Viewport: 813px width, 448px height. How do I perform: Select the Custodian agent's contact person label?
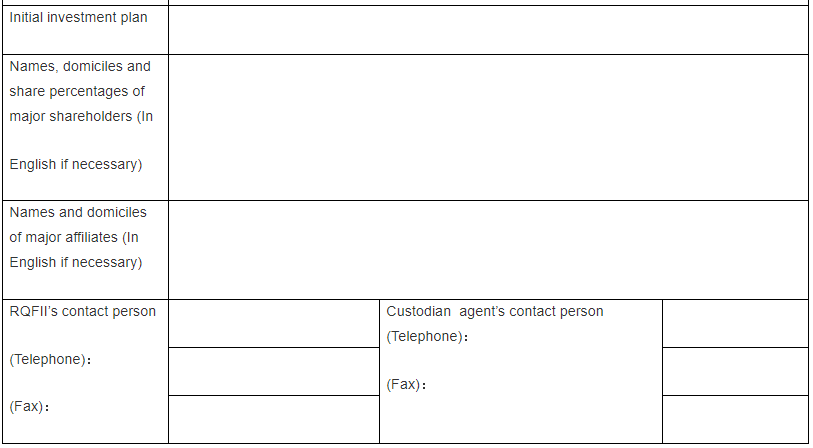pos(495,312)
